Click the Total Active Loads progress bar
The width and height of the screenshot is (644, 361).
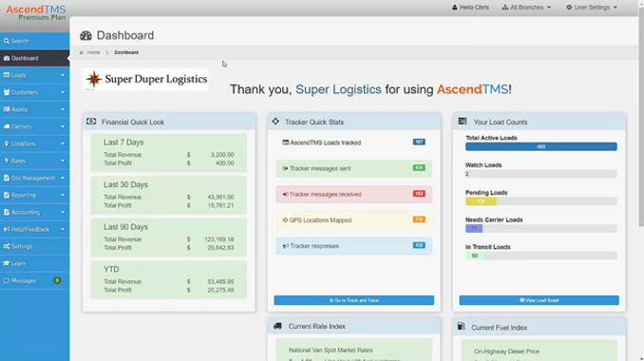click(540, 146)
